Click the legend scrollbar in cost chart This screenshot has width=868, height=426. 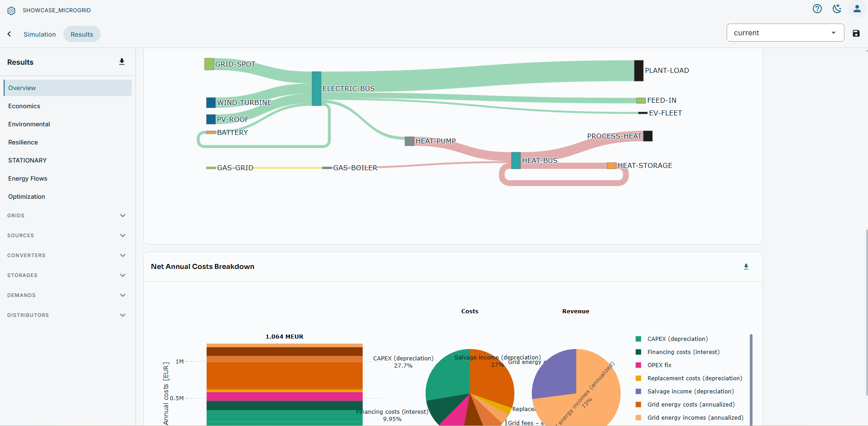(x=751, y=379)
